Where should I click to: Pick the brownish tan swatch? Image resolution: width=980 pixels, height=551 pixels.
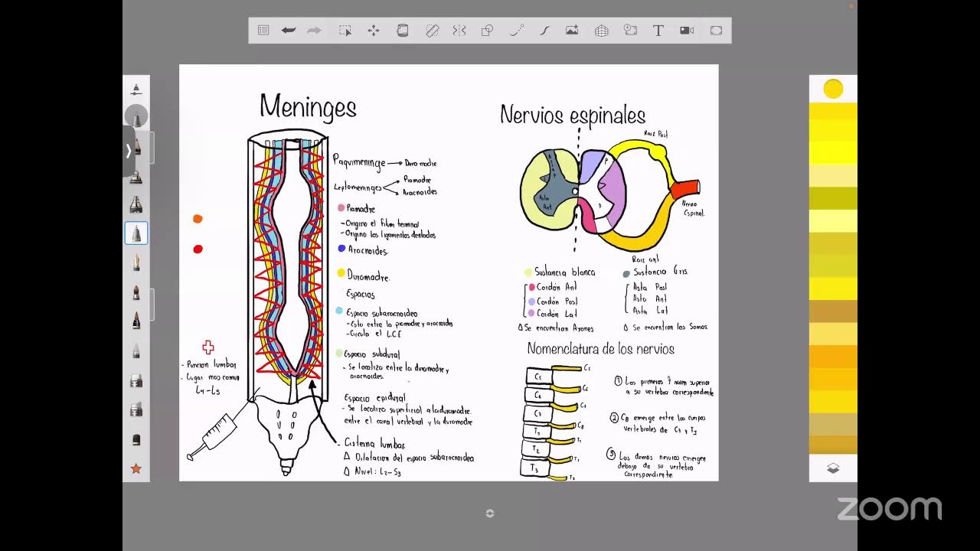833,311
